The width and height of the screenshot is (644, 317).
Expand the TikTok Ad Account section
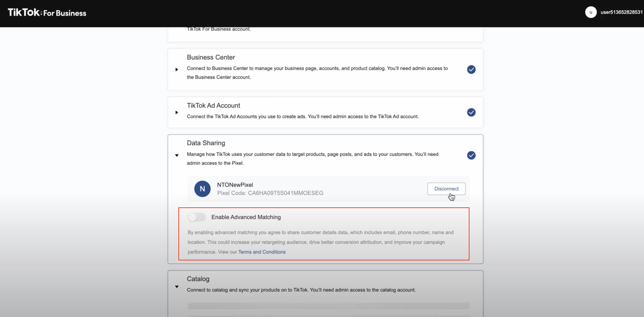(x=177, y=112)
